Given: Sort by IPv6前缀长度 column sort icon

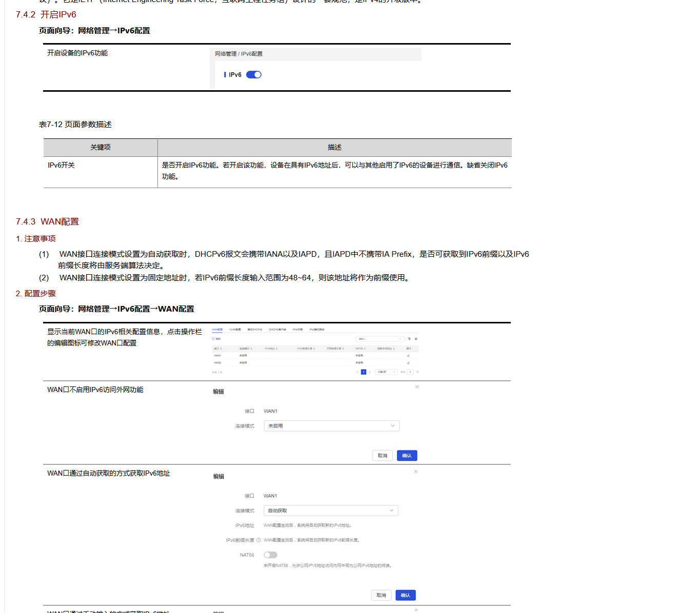Looking at the screenshot, I should click(x=314, y=349).
